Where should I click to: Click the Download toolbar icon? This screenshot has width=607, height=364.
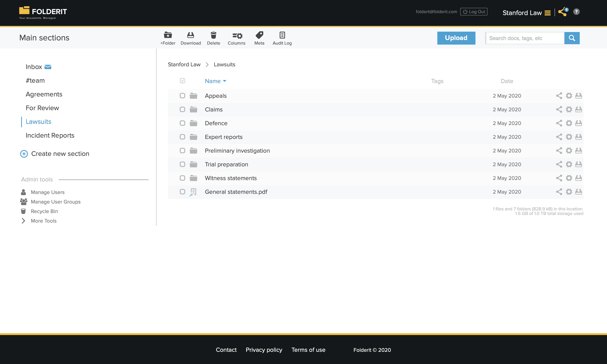click(x=191, y=38)
